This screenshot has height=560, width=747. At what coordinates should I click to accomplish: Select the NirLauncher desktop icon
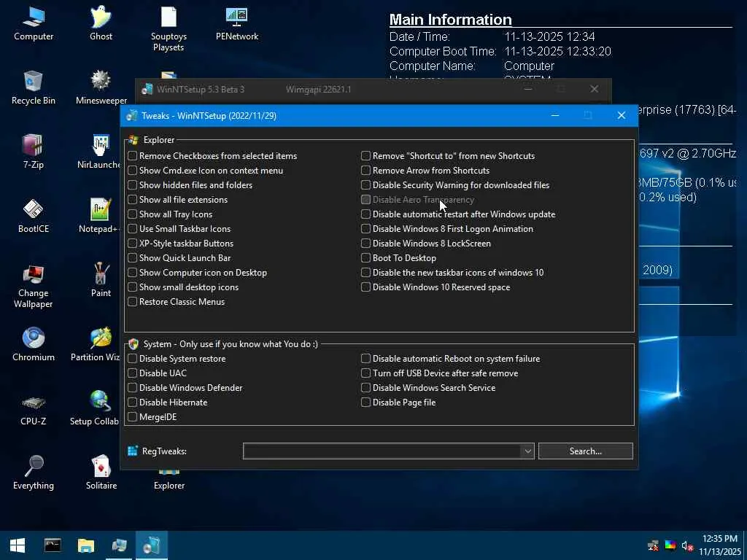(x=99, y=152)
